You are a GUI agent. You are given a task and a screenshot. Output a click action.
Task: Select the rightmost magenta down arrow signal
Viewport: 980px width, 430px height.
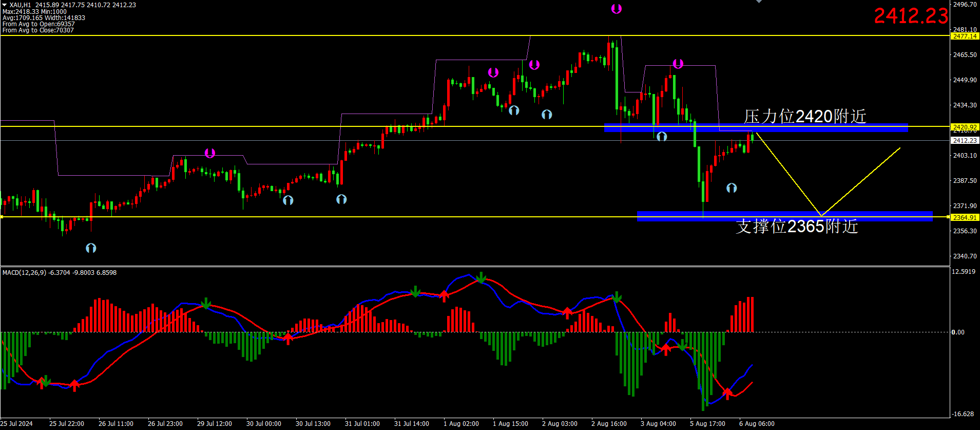tap(678, 64)
